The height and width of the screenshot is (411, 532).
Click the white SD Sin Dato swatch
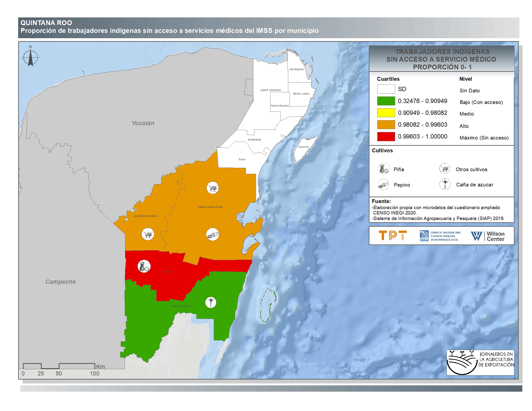(386, 89)
